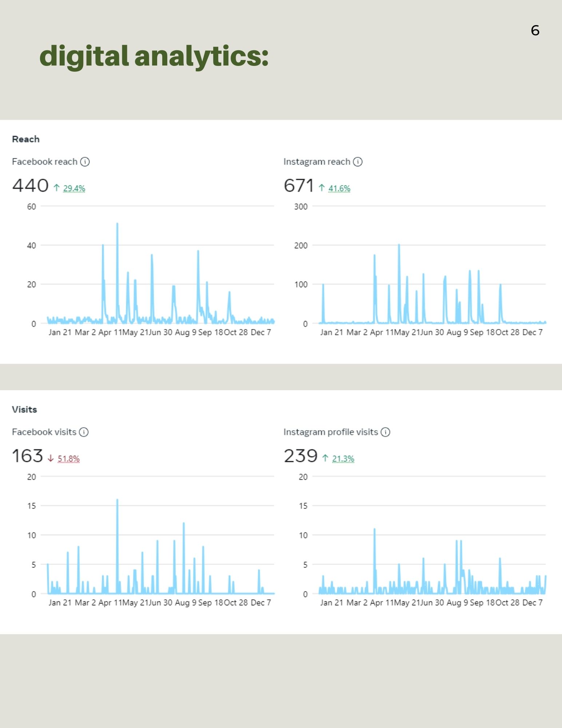The height and width of the screenshot is (728, 562).
Task: Open the 41.6% Instagram reach change link
Action: tap(339, 189)
